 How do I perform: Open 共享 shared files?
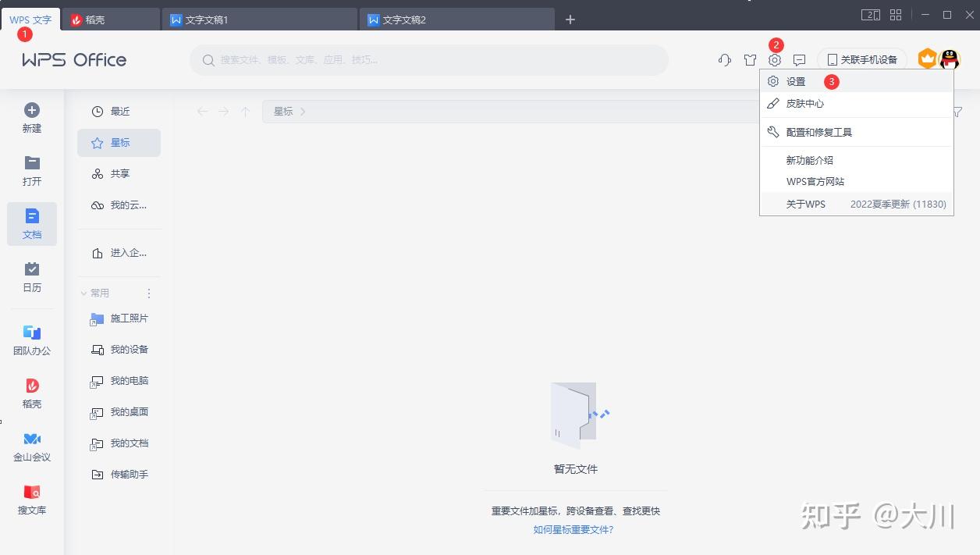pyautogui.click(x=119, y=174)
